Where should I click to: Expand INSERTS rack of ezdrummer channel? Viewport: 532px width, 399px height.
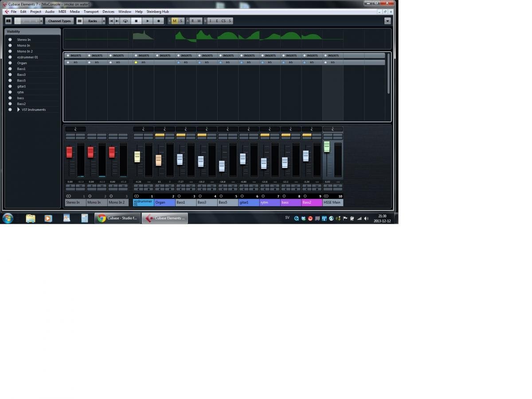[x=143, y=55]
